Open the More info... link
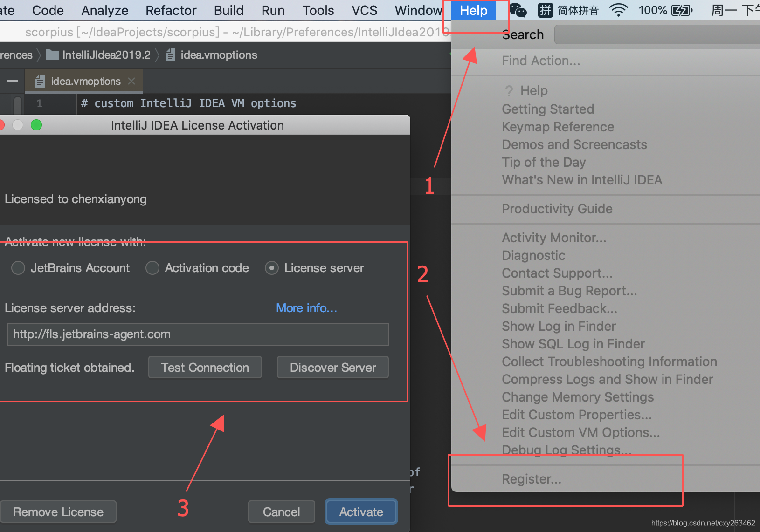This screenshot has width=760, height=532. tap(306, 308)
